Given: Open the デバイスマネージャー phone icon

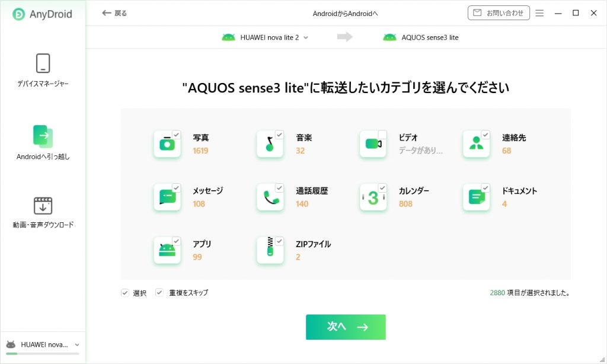Looking at the screenshot, I should tap(43, 63).
